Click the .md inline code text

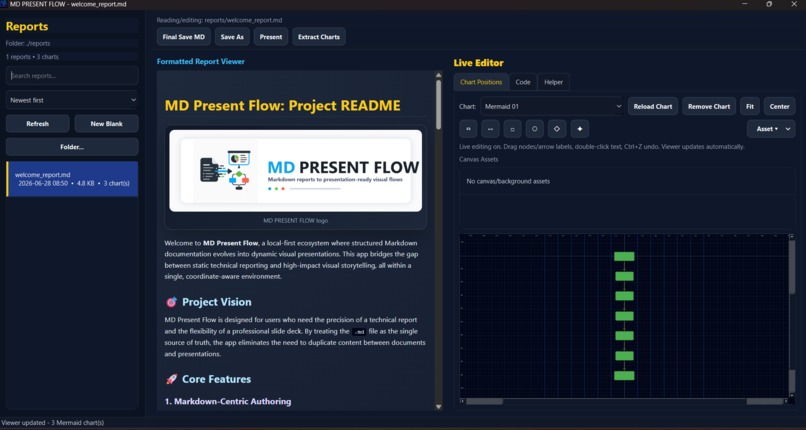click(x=360, y=332)
